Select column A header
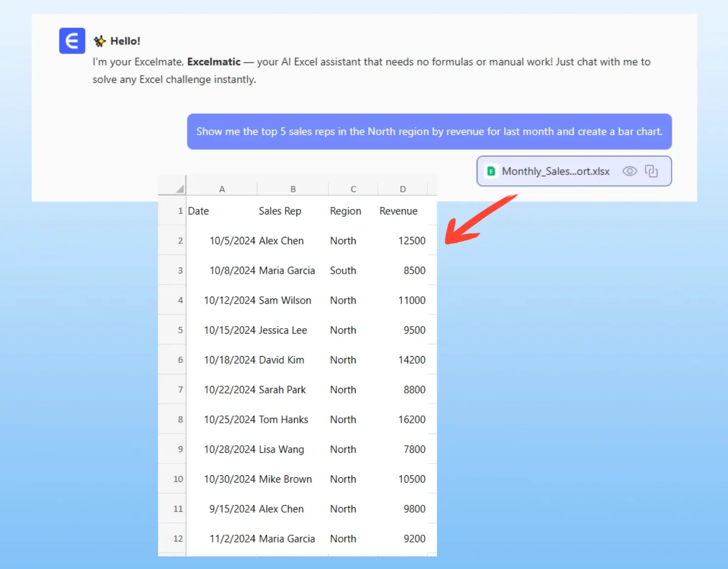The width and height of the screenshot is (728, 569). click(x=222, y=189)
